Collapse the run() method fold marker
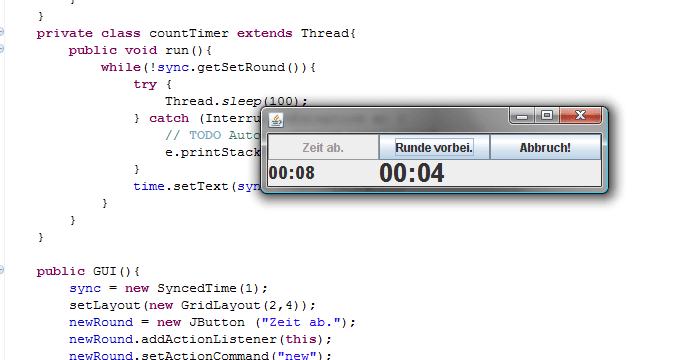 [x=1, y=49]
